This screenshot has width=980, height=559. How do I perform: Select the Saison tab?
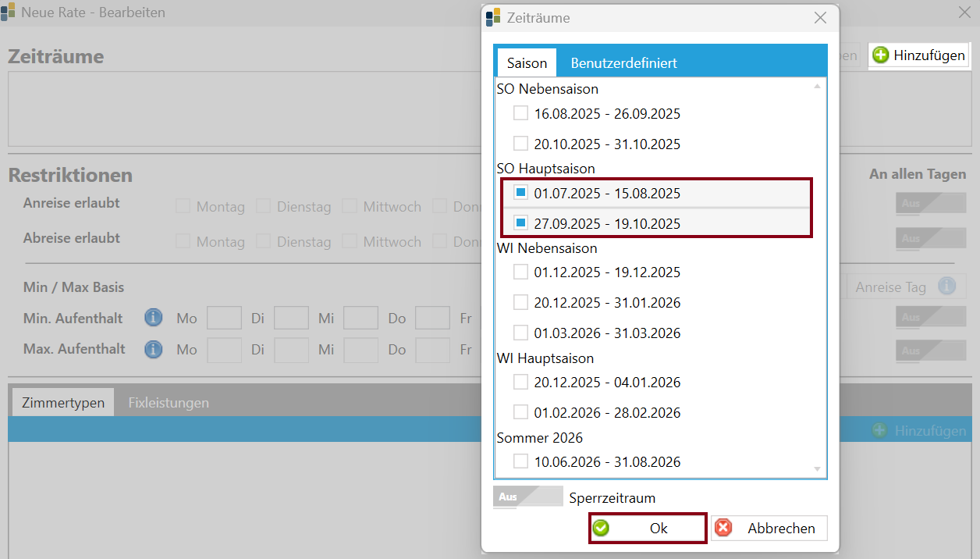coord(527,63)
